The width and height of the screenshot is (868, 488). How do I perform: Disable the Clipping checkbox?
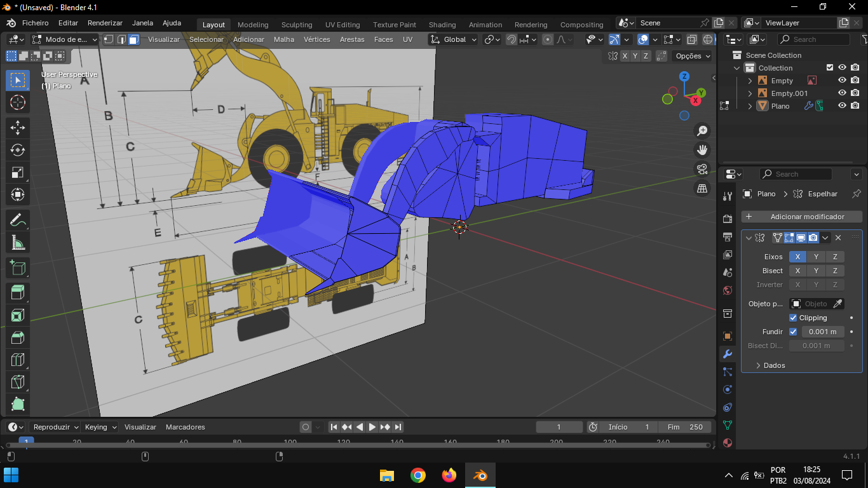click(x=793, y=318)
